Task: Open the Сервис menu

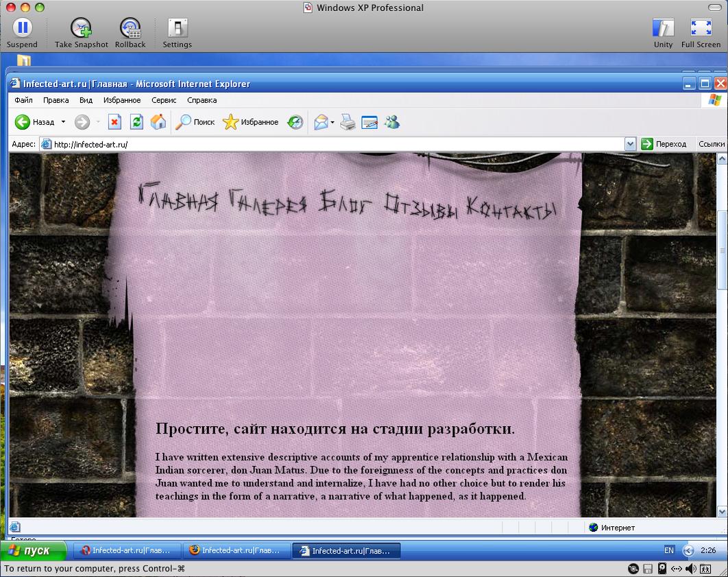Action: pos(164,100)
